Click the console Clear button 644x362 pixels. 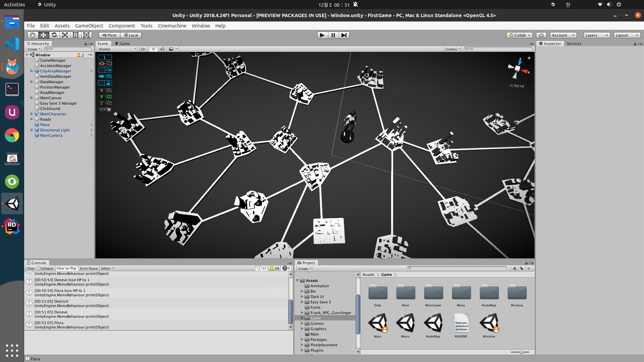(x=31, y=268)
